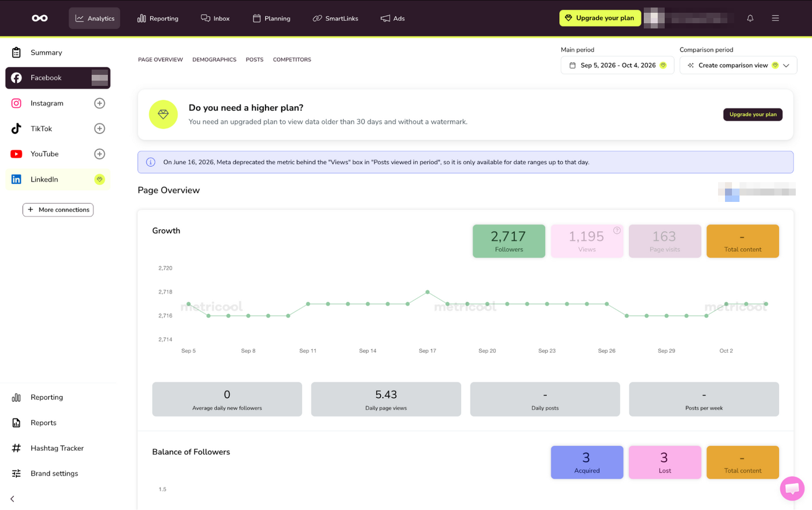Image resolution: width=812 pixels, height=510 pixels.
Task: Click the Metricool infinity logo
Action: (x=40, y=18)
